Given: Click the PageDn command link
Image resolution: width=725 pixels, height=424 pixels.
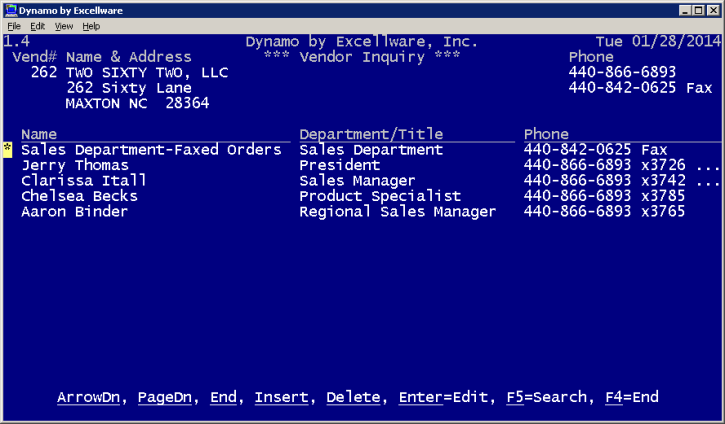Looking at the screenshot, I should (x=165, y=397).
